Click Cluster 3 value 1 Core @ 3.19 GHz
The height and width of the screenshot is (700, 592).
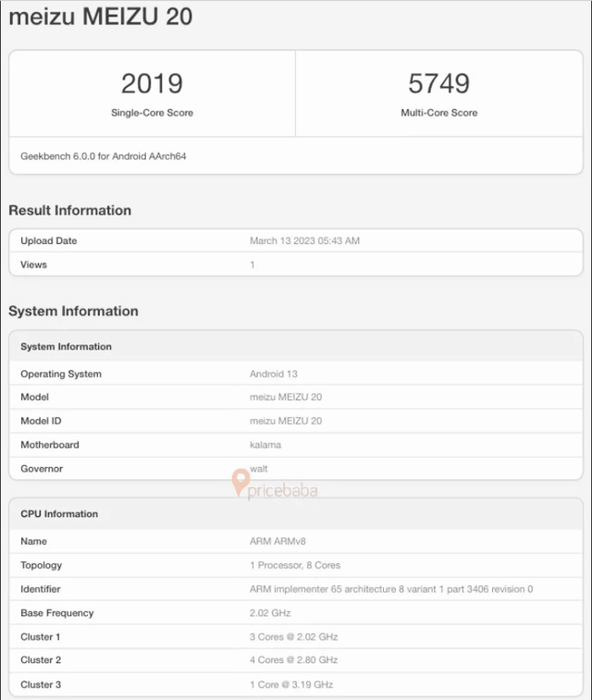[x=290, y=685]
